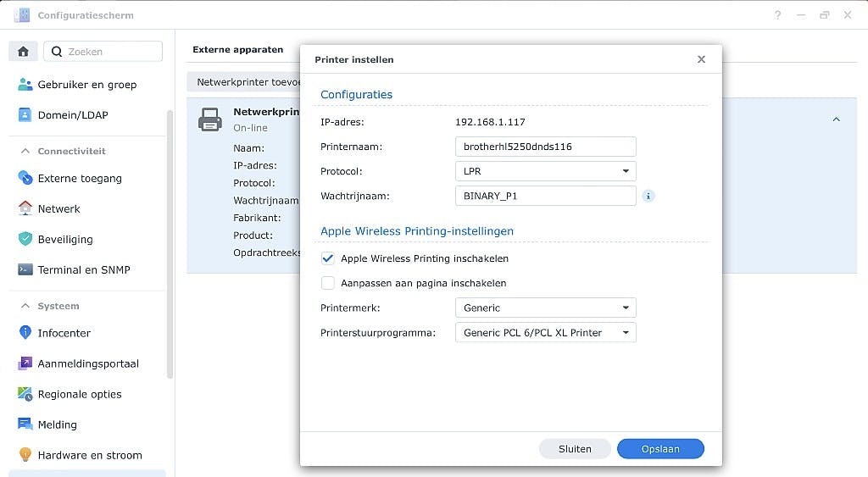Screen dimensions: 868x477
Task: Open Gebruiker en groep settings icon
Action: tap(25, 85)
